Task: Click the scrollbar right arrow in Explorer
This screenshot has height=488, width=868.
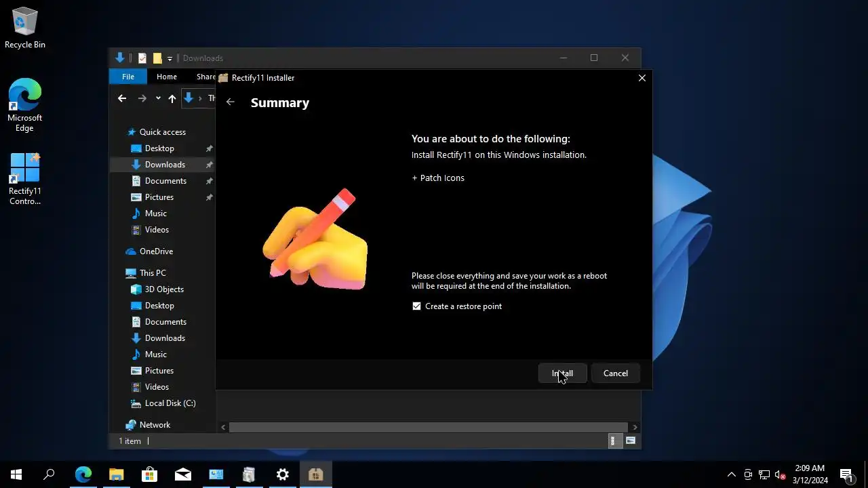Action: [635, 427]
